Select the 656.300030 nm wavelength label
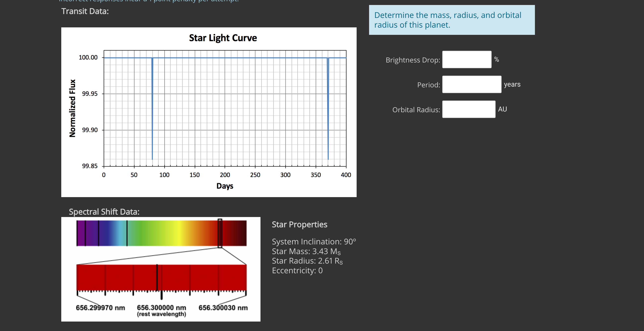The width and height of the screenshot is (644, 331). [x=223, y=308]
